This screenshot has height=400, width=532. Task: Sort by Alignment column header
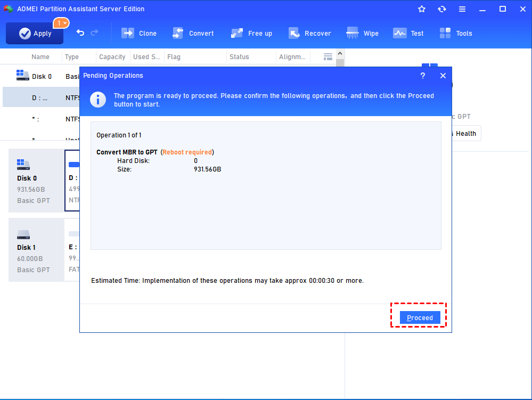292,57
